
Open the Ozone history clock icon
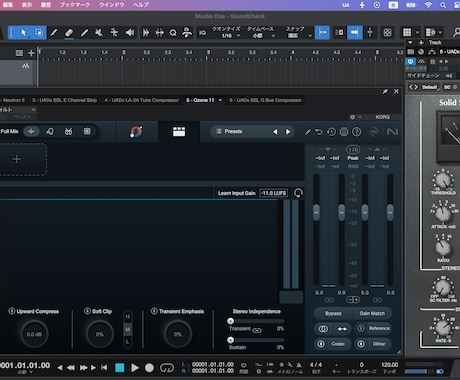click(331, 132)
